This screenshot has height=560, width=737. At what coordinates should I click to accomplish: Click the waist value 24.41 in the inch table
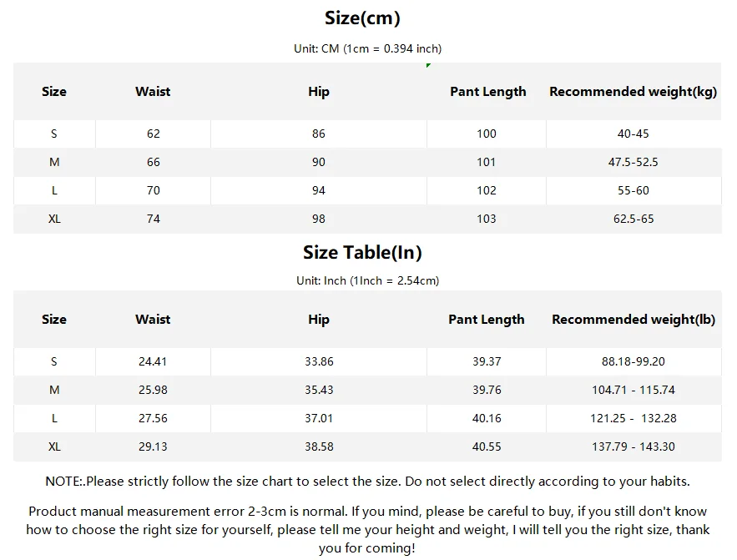click(153, 361)
